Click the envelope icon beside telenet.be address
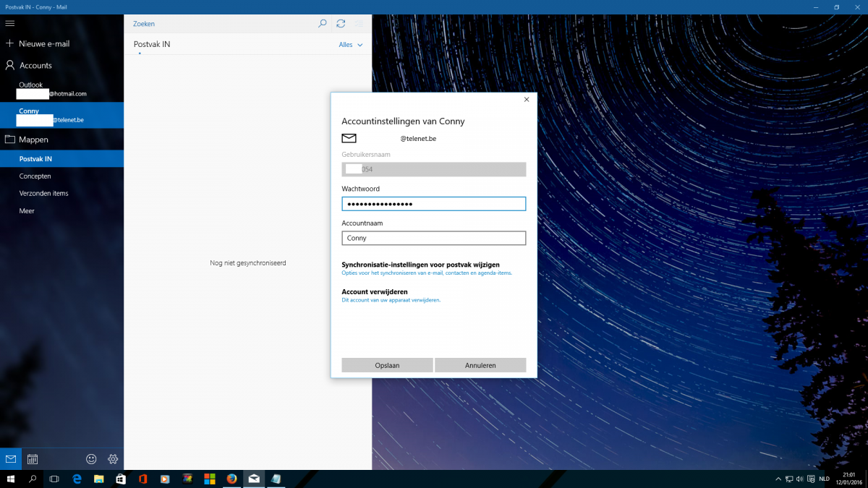Viewport: 868px width, 488px height. click(349, 138)
